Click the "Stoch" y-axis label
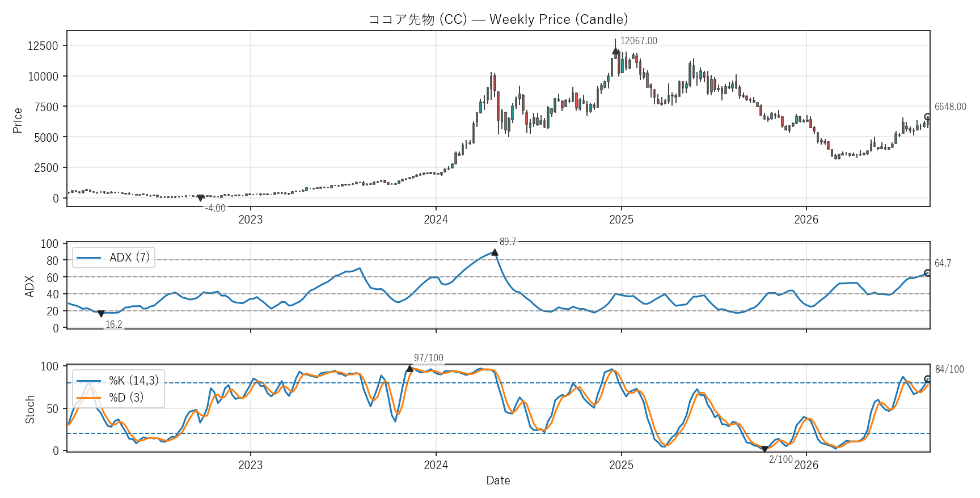The width and height of the screenshot is (980, 498). point(29,410)
